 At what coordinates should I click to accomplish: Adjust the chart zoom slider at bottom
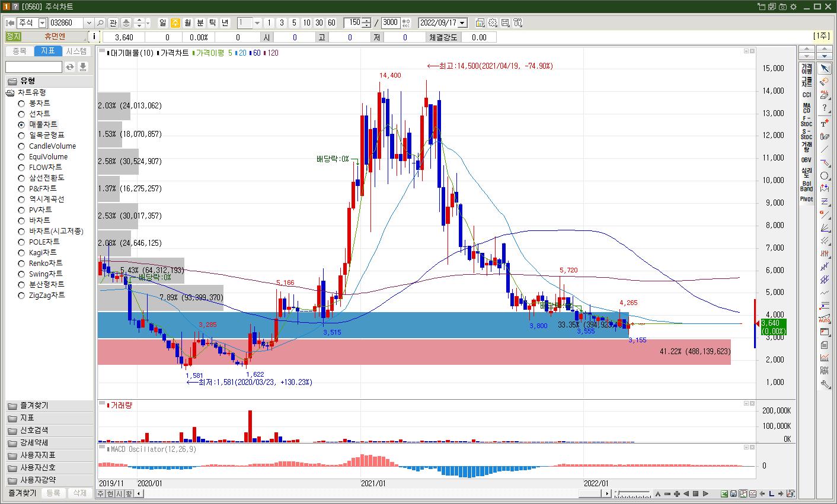coord(632,493)
